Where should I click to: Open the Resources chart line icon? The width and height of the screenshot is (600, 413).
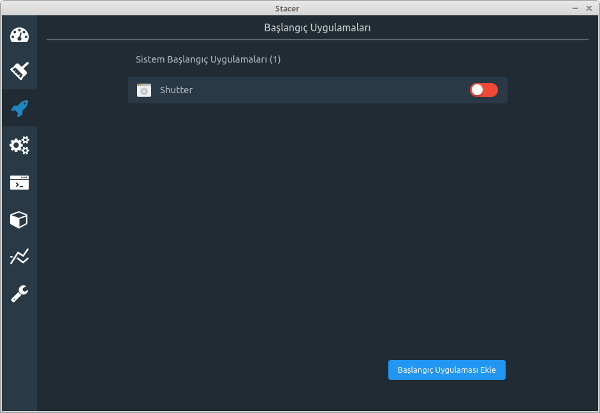(19, 256)
